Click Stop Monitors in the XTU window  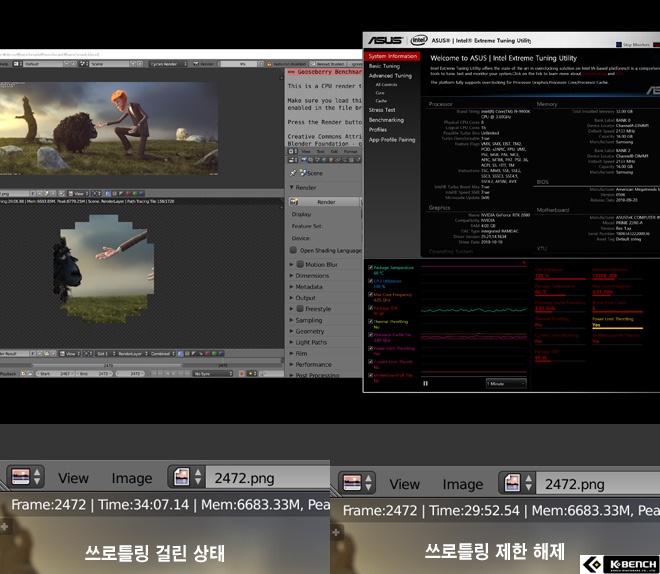tap(633, 44)
